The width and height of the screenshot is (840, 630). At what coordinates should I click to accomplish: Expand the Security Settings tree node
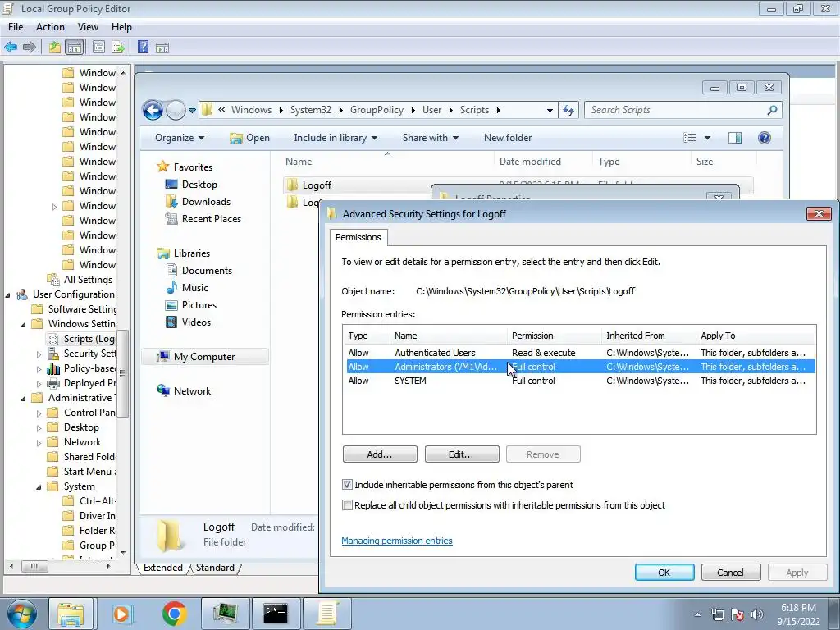pos(39,354)
